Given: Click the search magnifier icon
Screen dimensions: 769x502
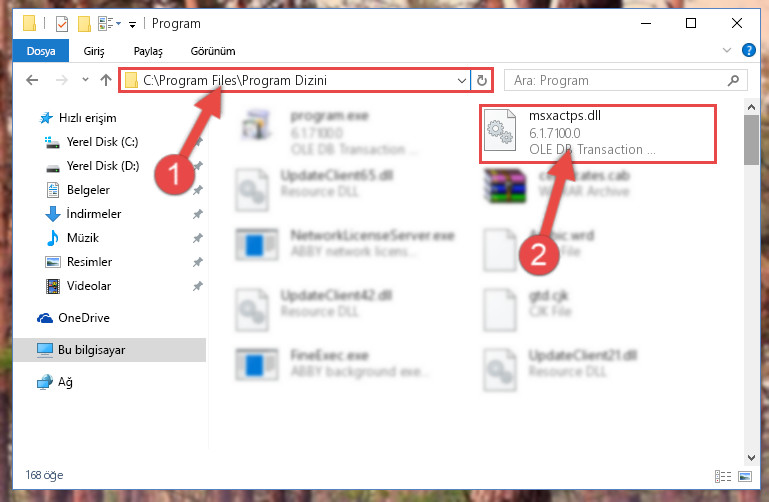Looking at the screenshot, I should point(733,80).
